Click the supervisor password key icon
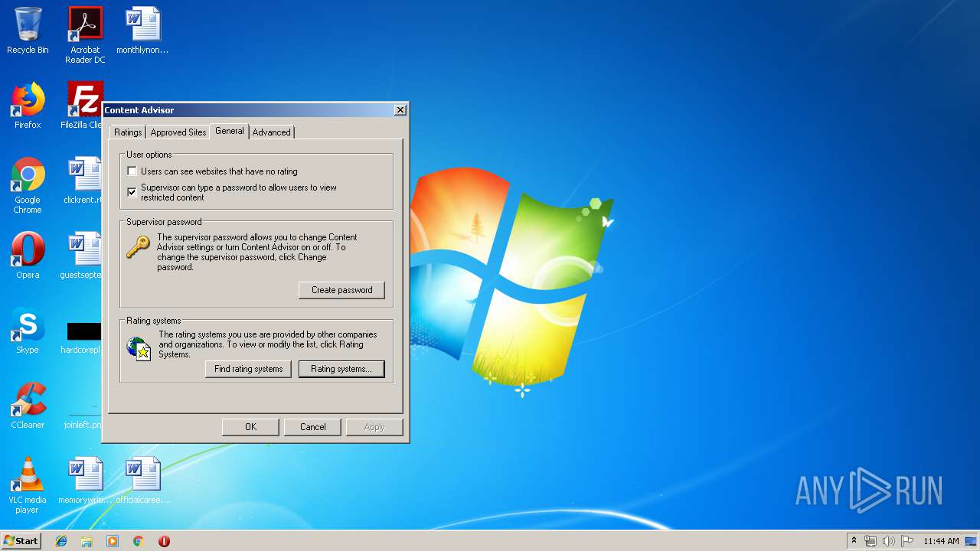The width and height of the screenshot is (980, 551). 139,246
